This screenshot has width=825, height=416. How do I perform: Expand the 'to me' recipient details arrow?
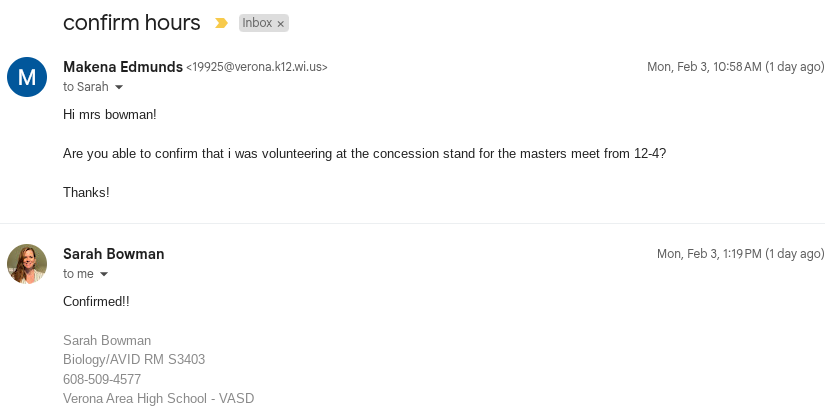(x=103, y=274)
